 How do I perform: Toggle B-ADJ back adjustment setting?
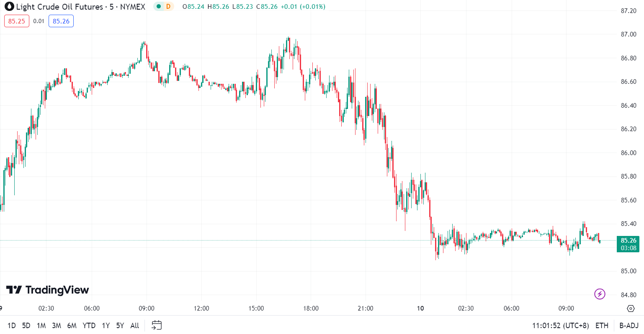pyautogui.click(x=629, y=326)
